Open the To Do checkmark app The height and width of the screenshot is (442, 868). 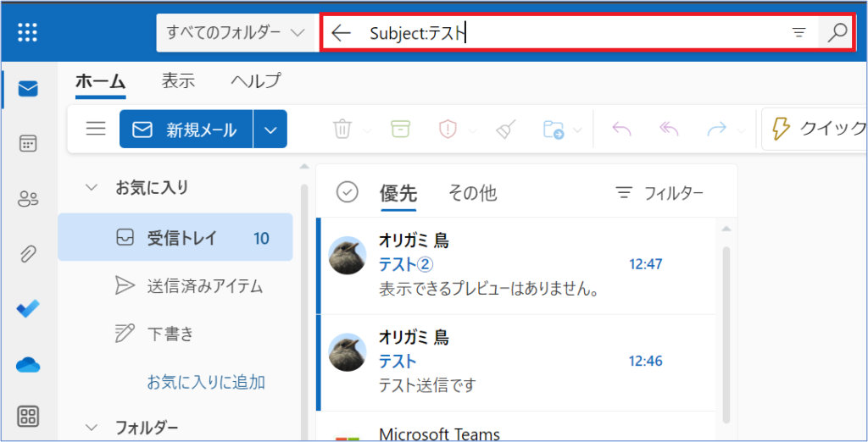click(28, 309)
